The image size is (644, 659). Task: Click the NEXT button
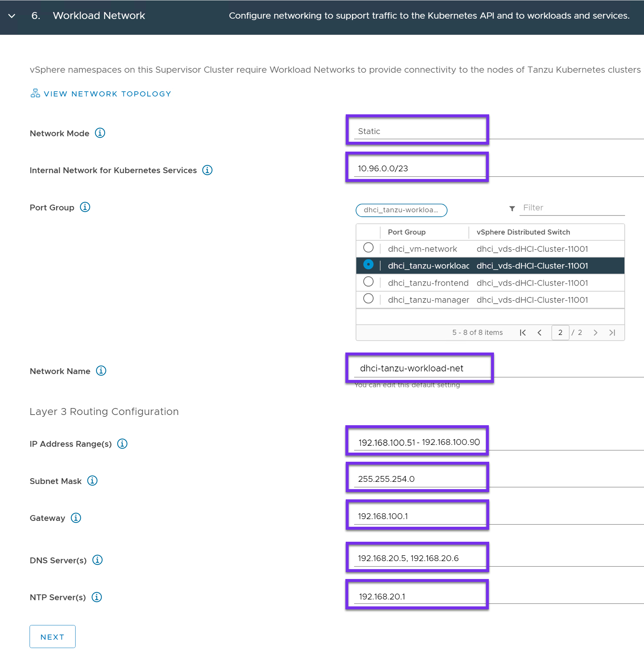pos(53,637)
